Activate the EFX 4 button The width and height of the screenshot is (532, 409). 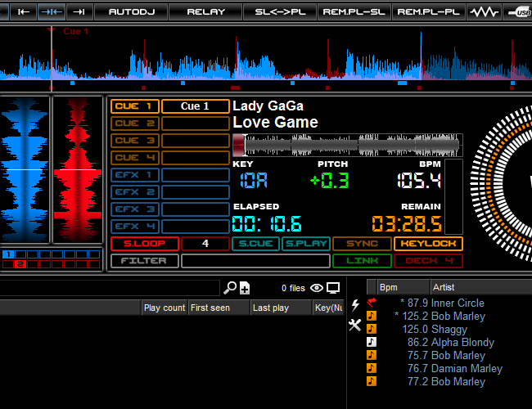pos(135,227)
